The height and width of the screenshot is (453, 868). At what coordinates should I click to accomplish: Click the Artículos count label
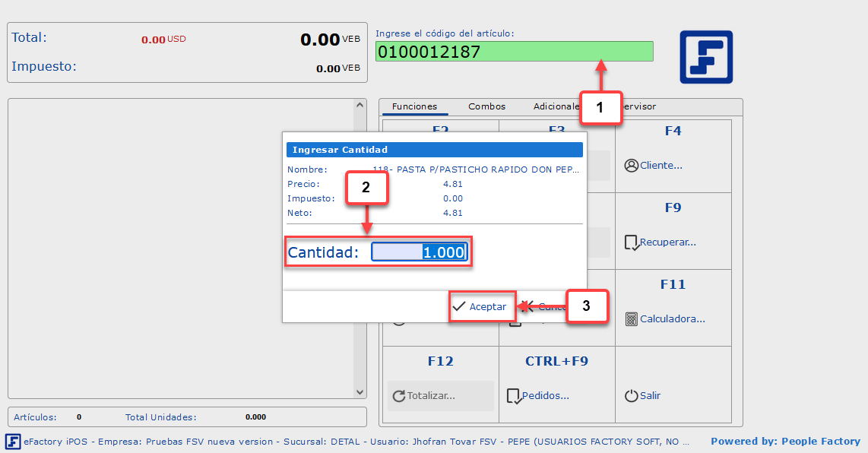[35, 417]
